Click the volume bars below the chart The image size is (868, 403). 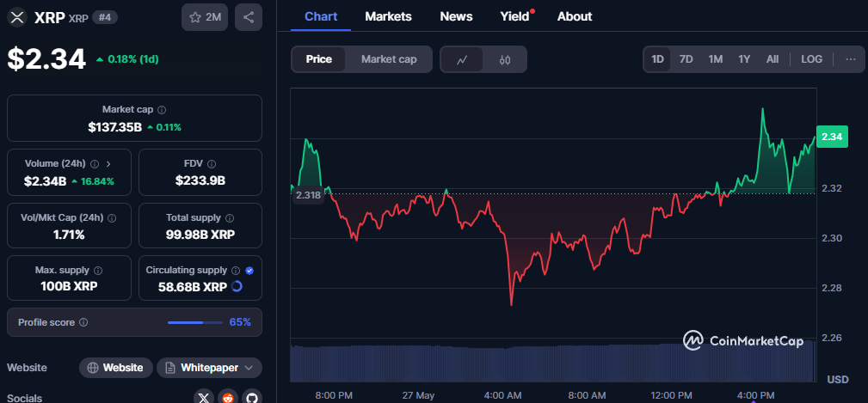coord(552,363)
